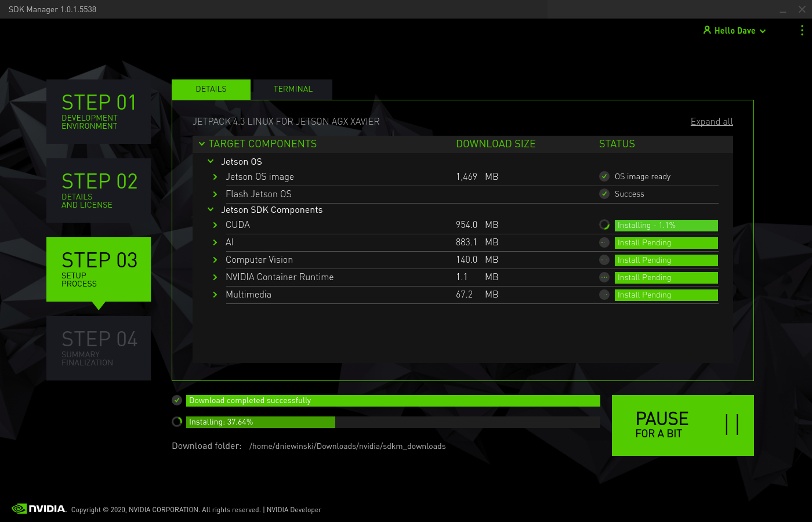The image size is (812, 522).
Task: Open the Hello Dave account dropdown
Action: [735, 31]
